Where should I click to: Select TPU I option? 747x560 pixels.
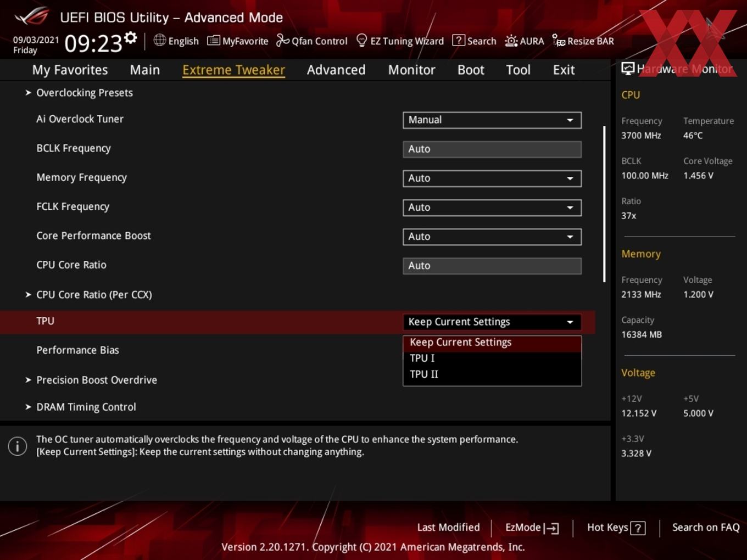pos(492,358)
